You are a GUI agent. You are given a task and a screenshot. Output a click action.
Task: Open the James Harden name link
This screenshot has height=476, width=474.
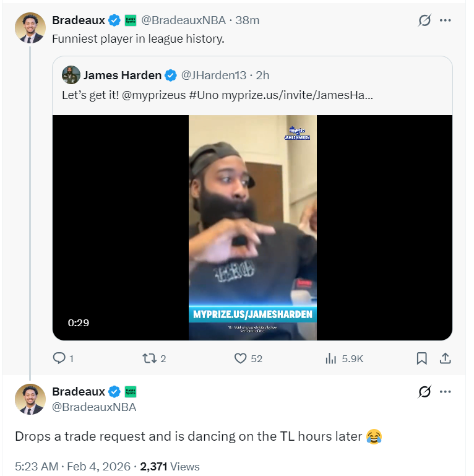pyautogui.click(x=123, y=76)
